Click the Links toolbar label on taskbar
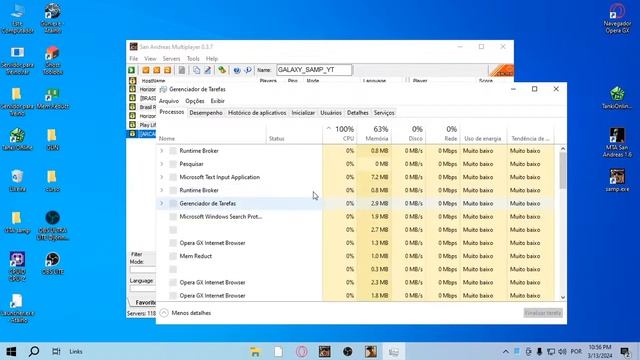 click(x=76, y=351)
